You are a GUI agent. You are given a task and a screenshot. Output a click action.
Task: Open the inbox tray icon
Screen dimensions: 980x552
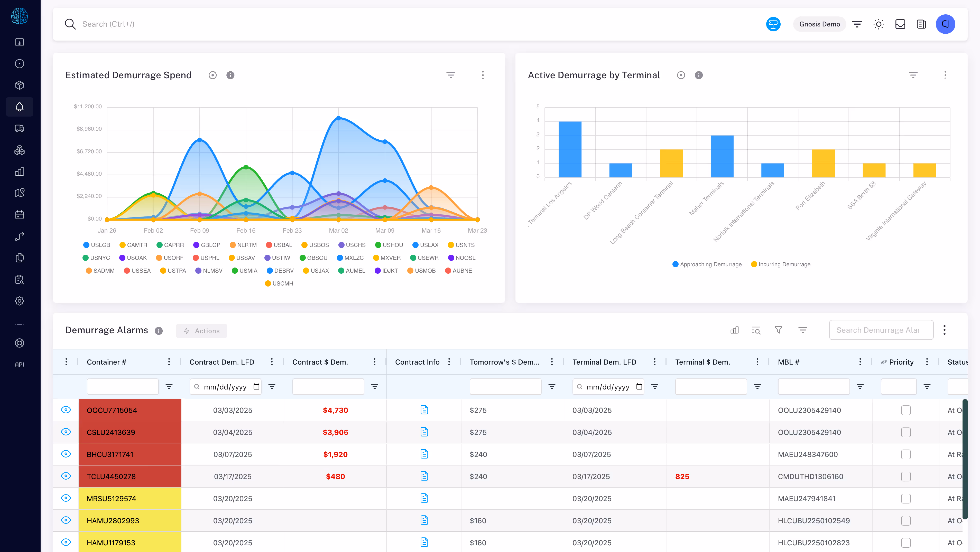click(x=900, y=24)
